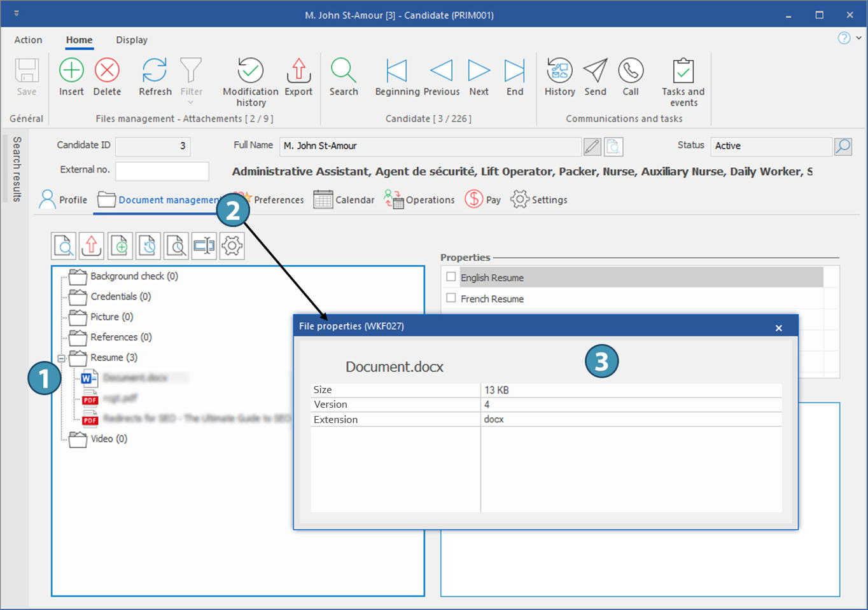This screenshot has width=868, height=610.
Task: Click the External no. input field
Action: [x=162, y=171]
